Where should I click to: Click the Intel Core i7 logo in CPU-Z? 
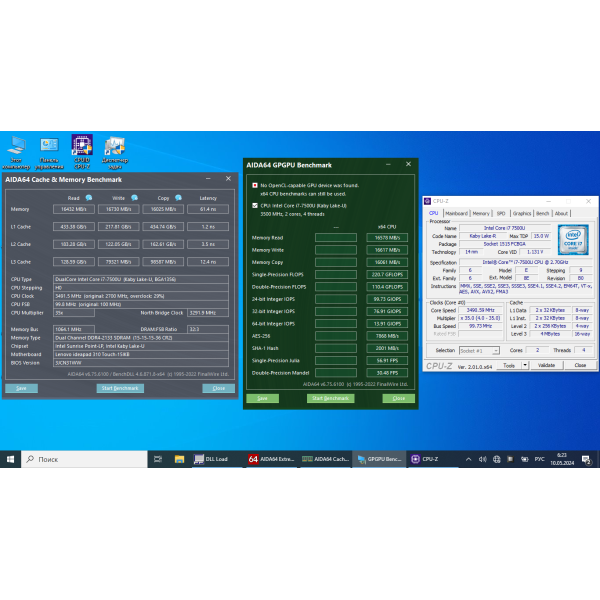(573, 240)
